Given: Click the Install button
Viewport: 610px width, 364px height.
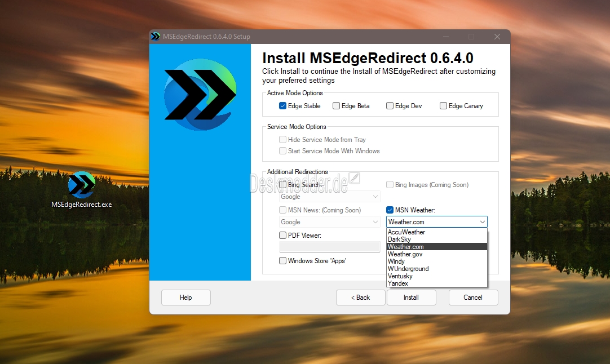Looking at the screenshot, I should pyautogui.click(x=411, y=298).
